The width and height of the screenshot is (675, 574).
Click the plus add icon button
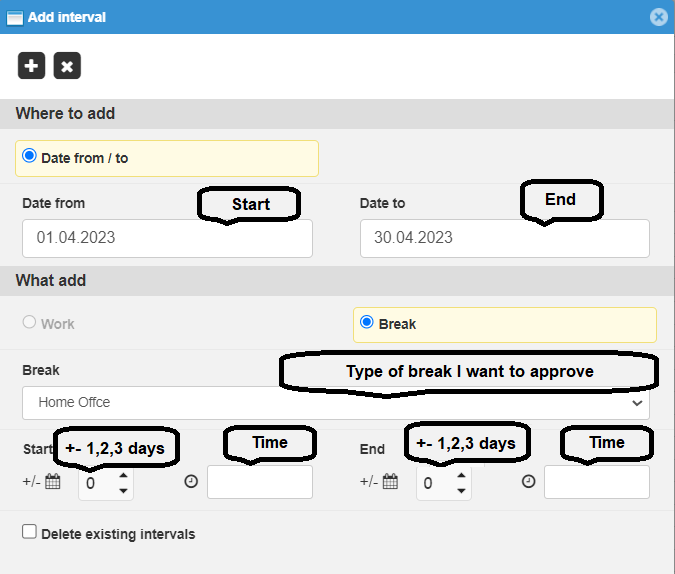pyautogui.click(x=32, y=66)
